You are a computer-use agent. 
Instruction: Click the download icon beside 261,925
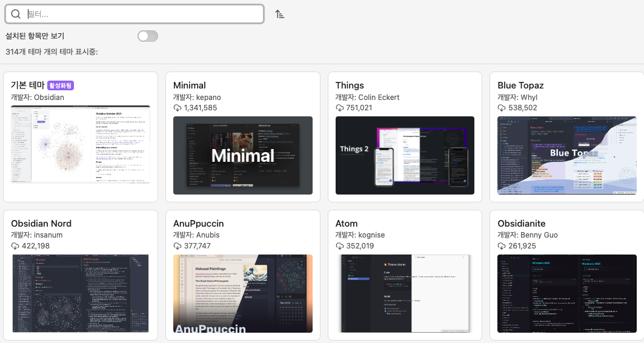502,246
